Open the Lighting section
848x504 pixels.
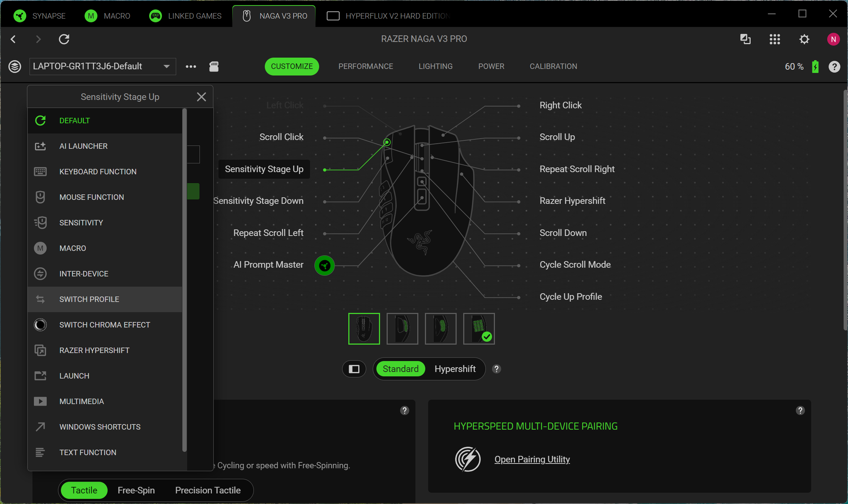tap(435, 67)
